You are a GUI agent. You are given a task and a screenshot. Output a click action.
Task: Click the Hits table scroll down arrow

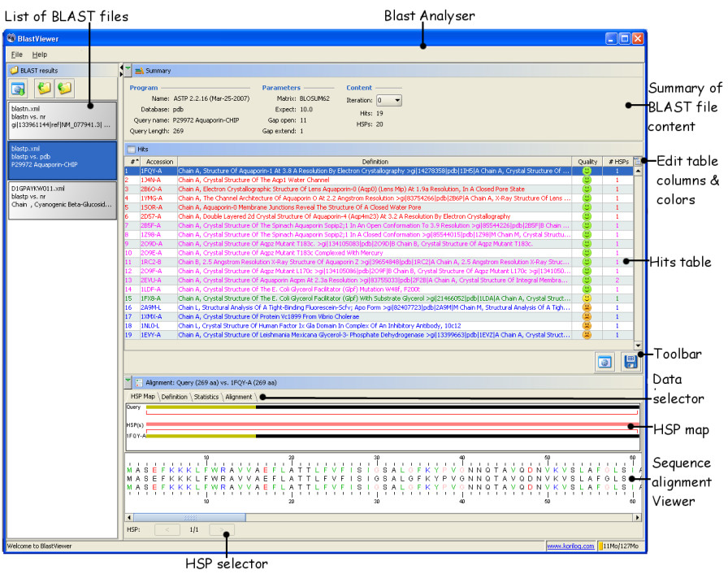[x=638, y=345]
